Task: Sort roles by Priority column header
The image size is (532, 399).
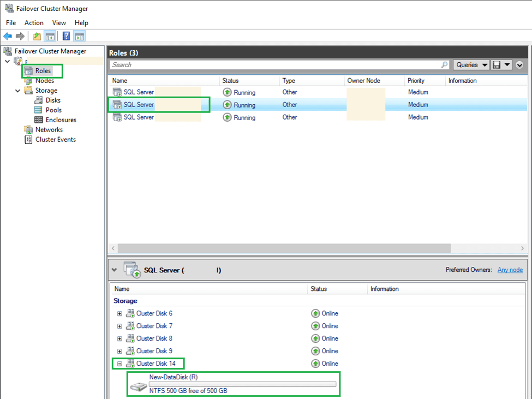Action: pos(426,81)
